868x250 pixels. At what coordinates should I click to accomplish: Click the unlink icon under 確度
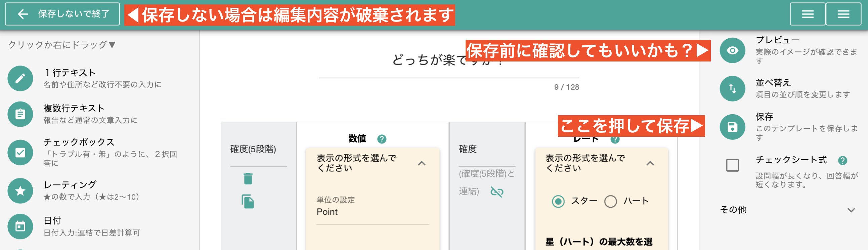tap(497, 192)
